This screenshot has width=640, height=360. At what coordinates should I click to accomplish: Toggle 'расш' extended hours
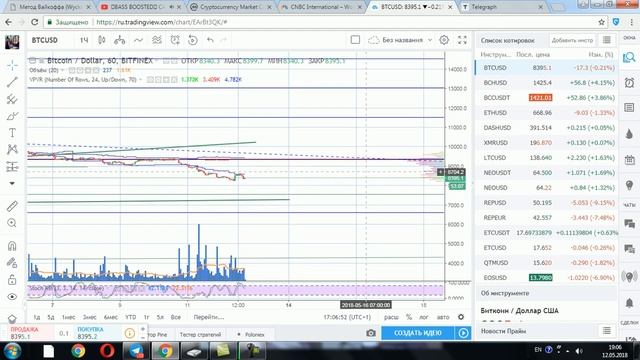click(x=391, y=317)
